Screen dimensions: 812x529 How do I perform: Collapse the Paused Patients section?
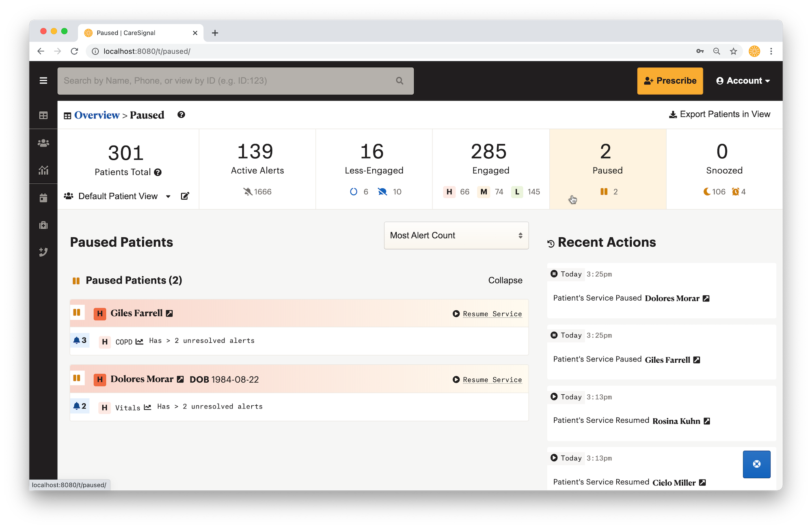(x=505, y=280)
